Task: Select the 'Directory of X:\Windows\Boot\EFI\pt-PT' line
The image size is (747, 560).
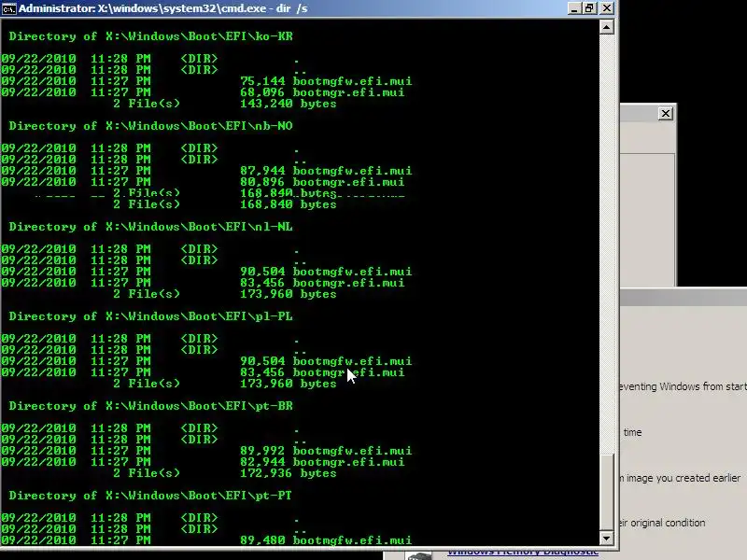Action: click(150, 496)
